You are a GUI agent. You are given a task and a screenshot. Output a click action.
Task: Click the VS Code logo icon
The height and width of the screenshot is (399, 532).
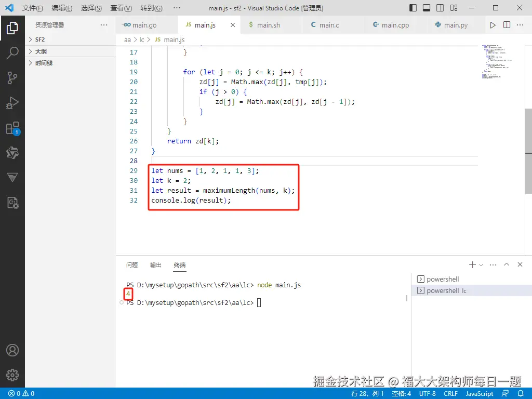9,8
